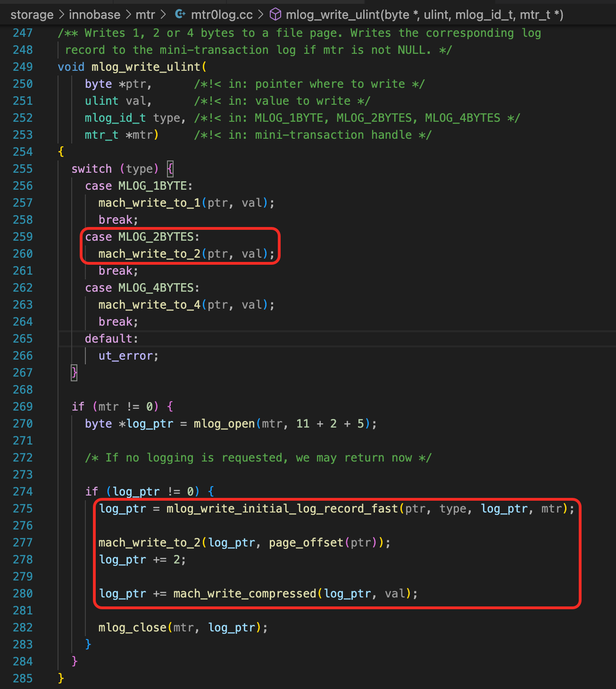Click the mach_write_to_4 function call
The width and height of the screenshot is (616, 689).
(149, 305)
